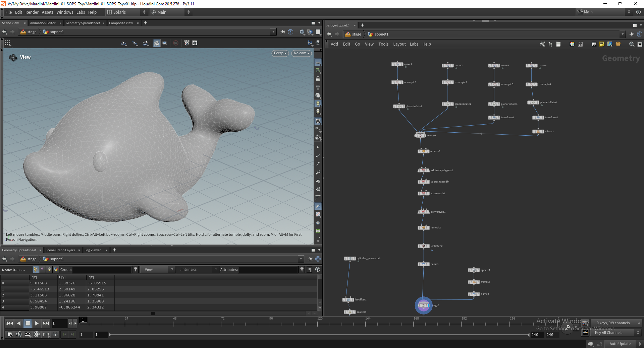This screenshot has width=644, height=348.
Task: Switch to the Composite View tab
Action: [121, 23]
